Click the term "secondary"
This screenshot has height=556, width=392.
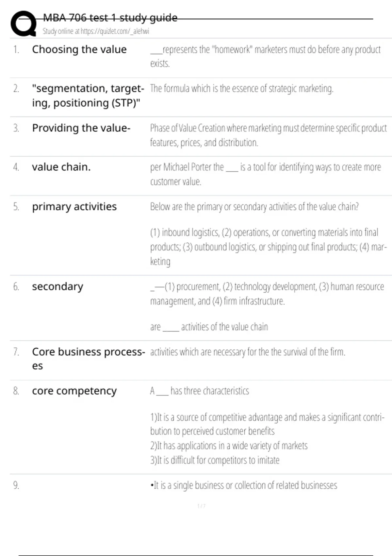tap(57, 287)
